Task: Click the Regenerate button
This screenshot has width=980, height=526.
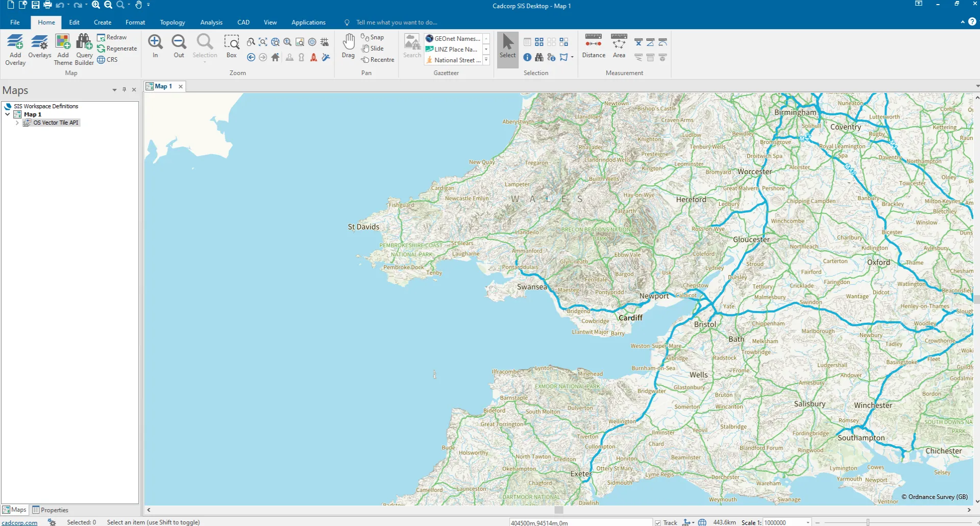Action: click(117, 49)
